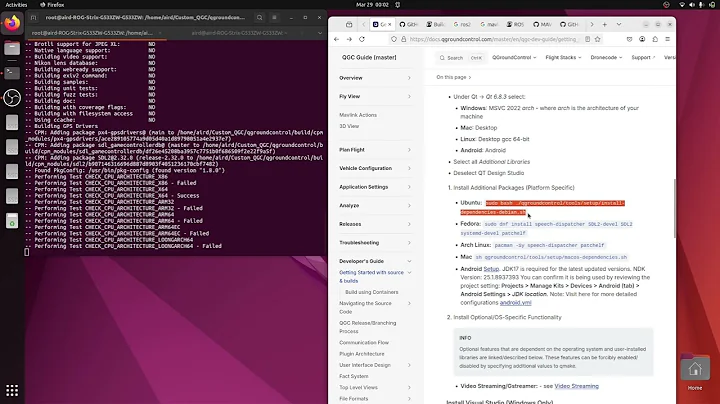Show Applications grid in the dock
The image size is (720, 404).
12,390
